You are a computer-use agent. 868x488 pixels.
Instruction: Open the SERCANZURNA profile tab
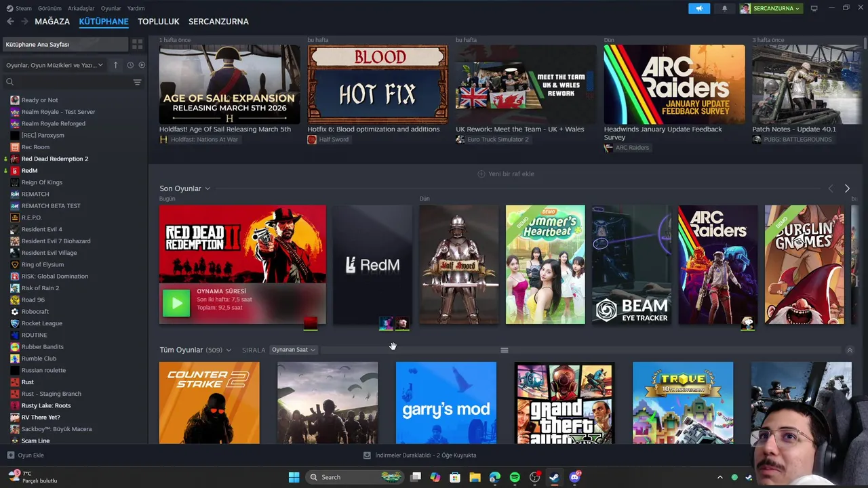point(218,22)
